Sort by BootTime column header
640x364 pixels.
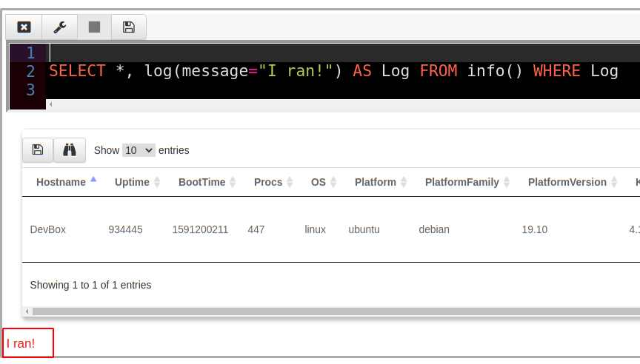pyautogui.click(x=201, y=182)
